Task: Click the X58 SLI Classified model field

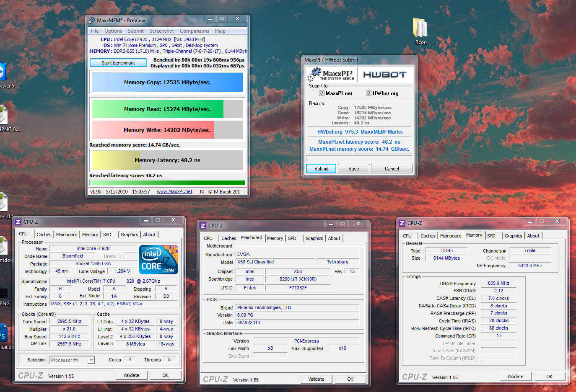Action: [x=275, y=262]
